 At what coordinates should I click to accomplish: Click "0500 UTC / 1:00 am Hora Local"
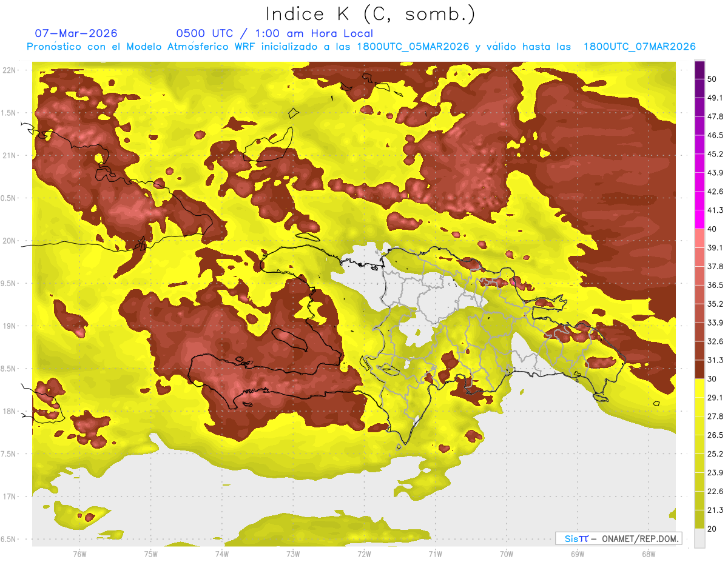(x=274, y=33)
